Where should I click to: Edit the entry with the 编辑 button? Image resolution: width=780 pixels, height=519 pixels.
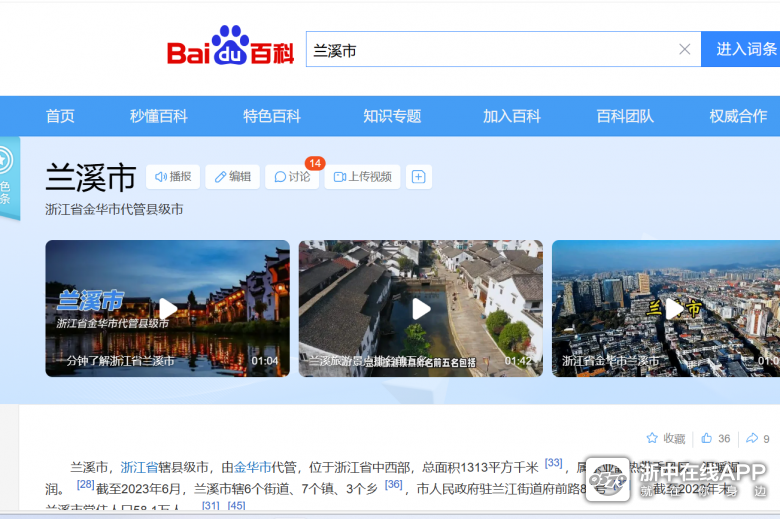coord(232,177)
